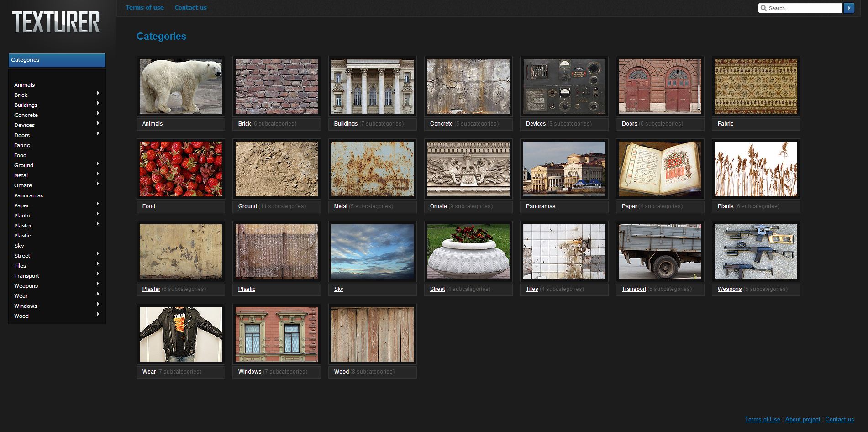The height and width of the screenshot is (432, 868).
Task: Open the Buildings columns thumbnail
Action: [x=373, y=86]
